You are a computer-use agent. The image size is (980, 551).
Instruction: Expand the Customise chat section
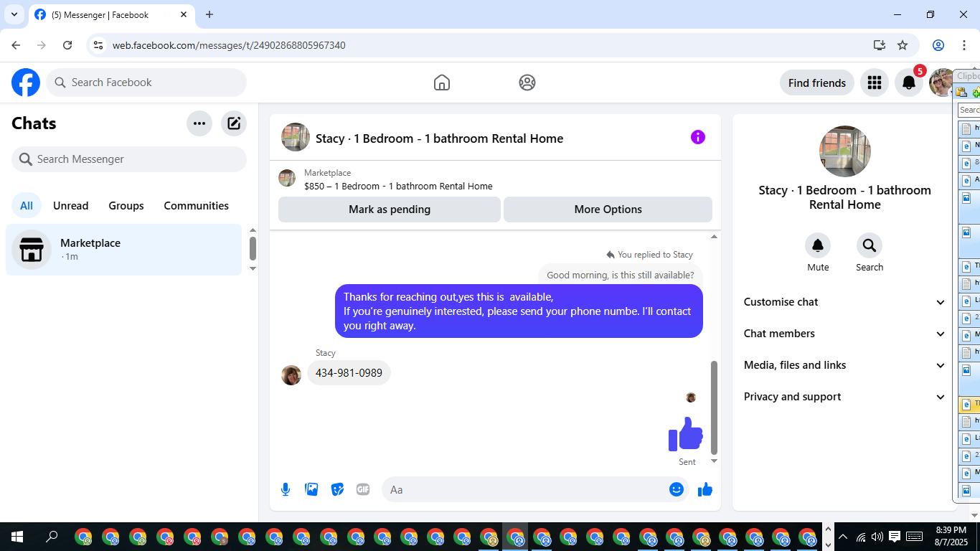click(845, 302)
